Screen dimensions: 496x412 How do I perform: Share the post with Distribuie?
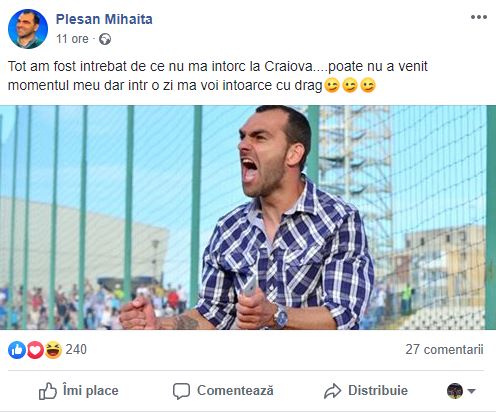point(366,391)
